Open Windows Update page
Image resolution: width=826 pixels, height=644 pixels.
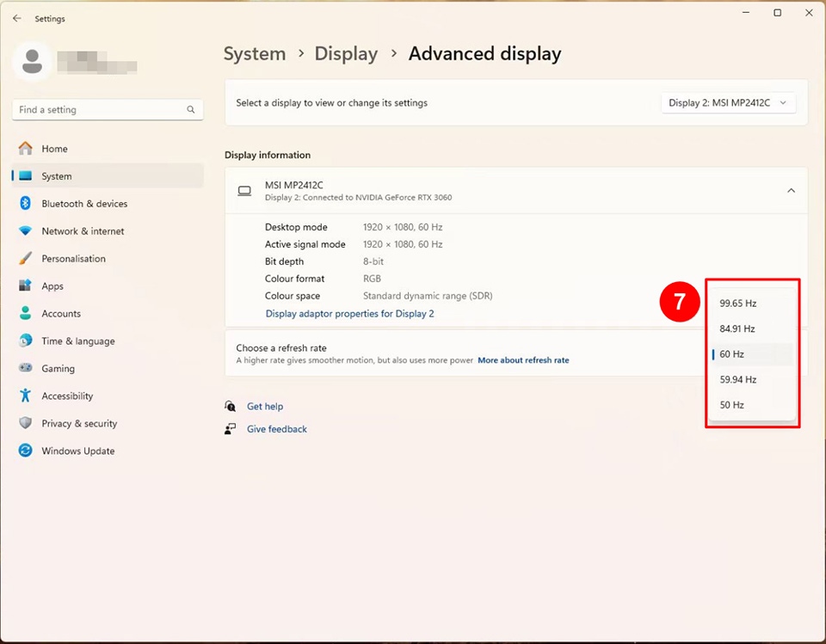tap(108, 451)
